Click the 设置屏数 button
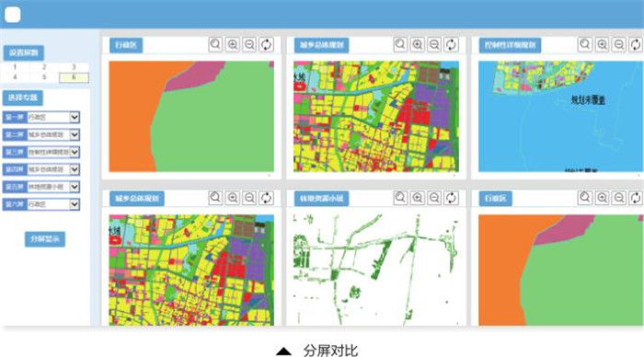Viewport: 644px width, 357px height. tap(24, 53)
